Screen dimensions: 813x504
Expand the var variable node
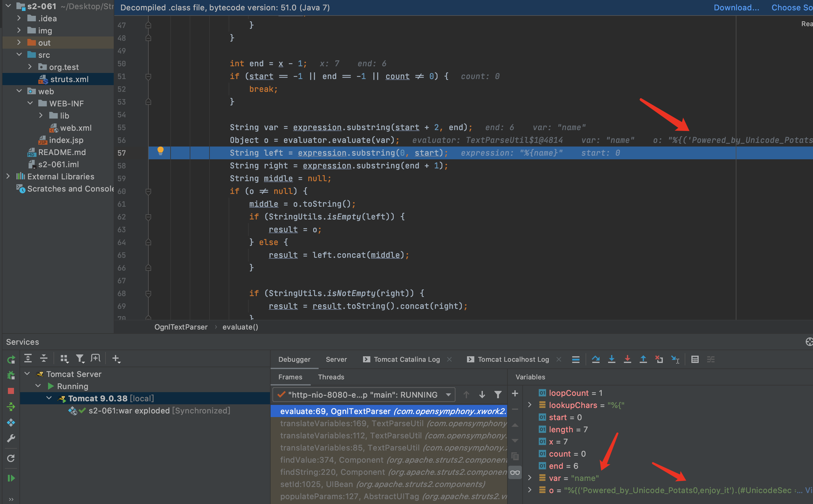(530, 478)
